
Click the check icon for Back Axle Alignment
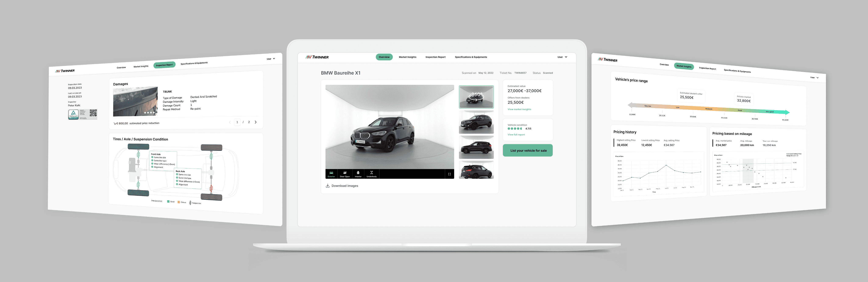click(177, 184)
